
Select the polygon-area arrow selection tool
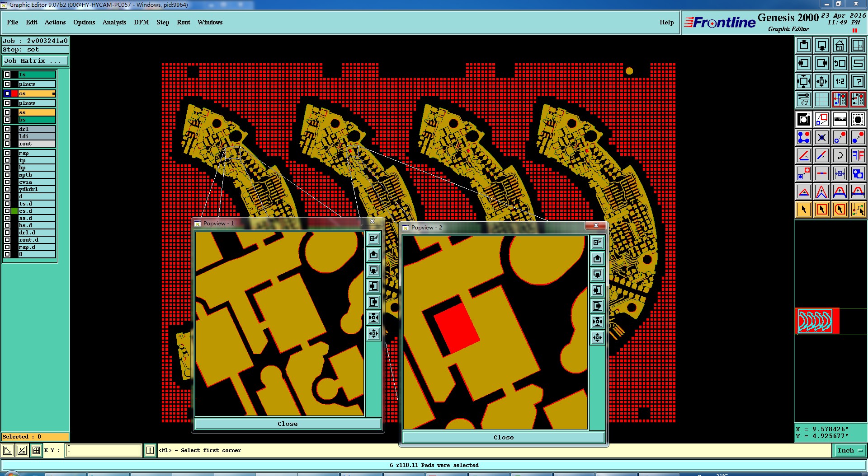pyautogui.click(x=840, y=210)
